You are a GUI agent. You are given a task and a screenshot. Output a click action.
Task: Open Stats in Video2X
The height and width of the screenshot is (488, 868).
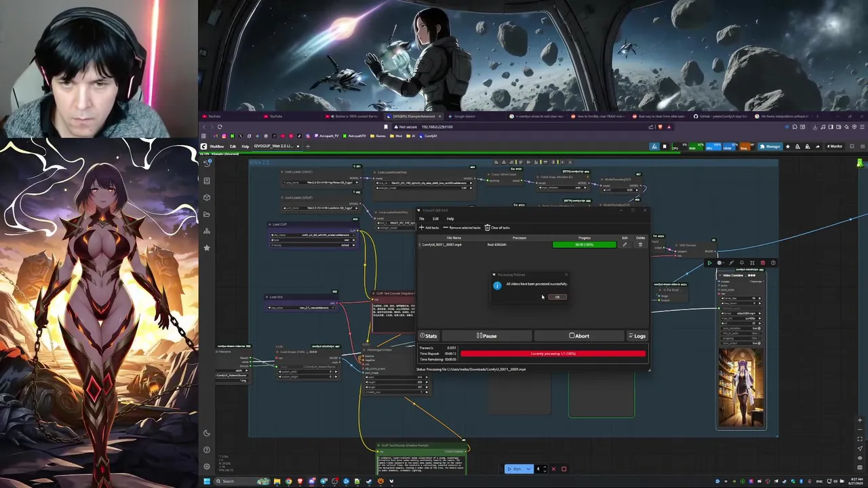point(428,335)
